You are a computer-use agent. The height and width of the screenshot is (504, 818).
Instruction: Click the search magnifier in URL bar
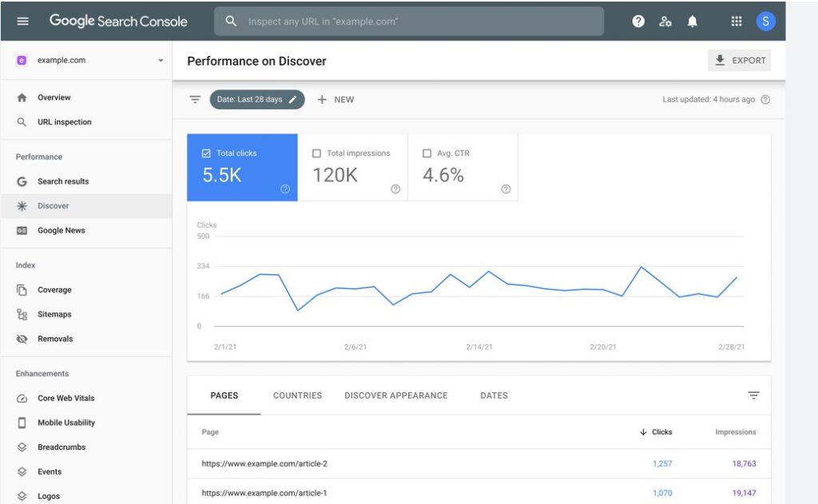pyautogui.click(x=231, y=22)
